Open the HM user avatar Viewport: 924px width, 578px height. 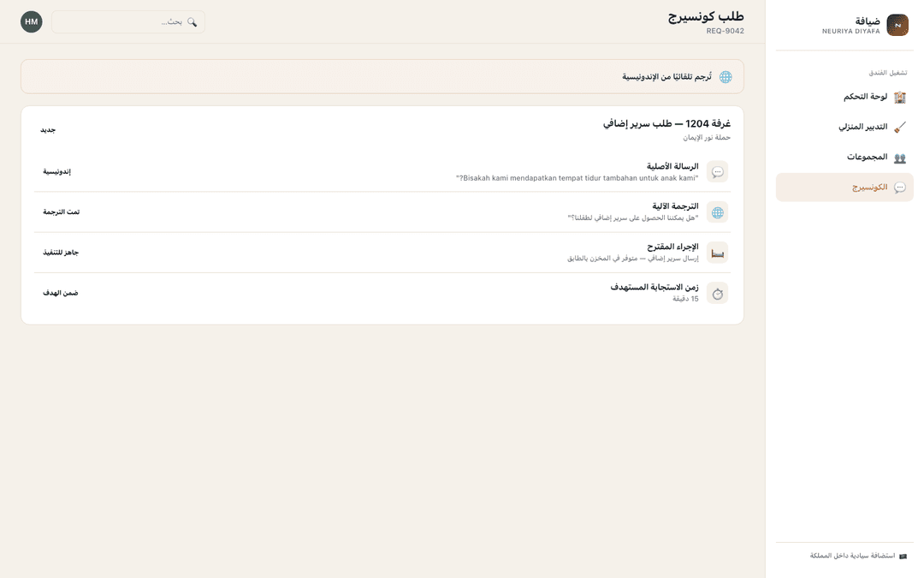32,21
